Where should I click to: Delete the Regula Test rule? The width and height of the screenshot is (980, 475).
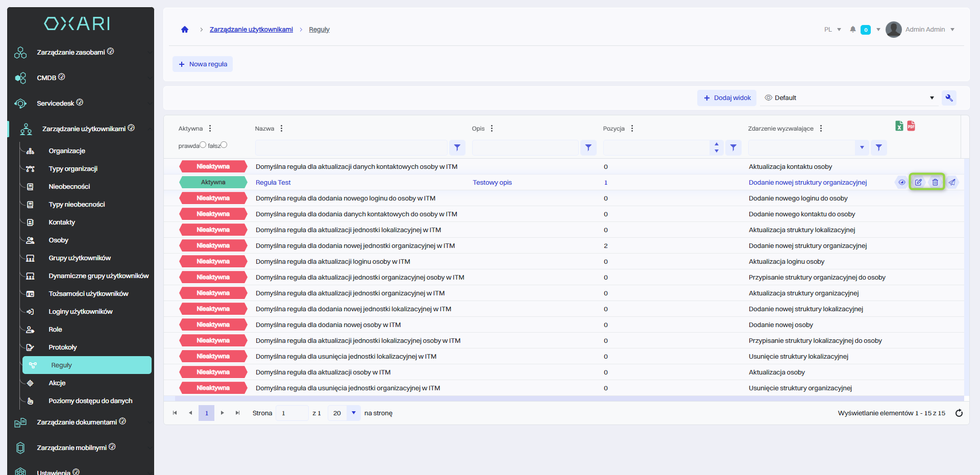point(935,182)
